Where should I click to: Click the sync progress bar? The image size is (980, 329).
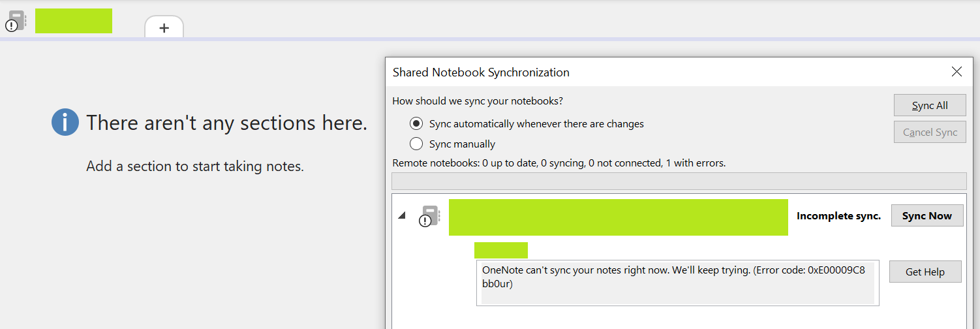tap(679, 181)
